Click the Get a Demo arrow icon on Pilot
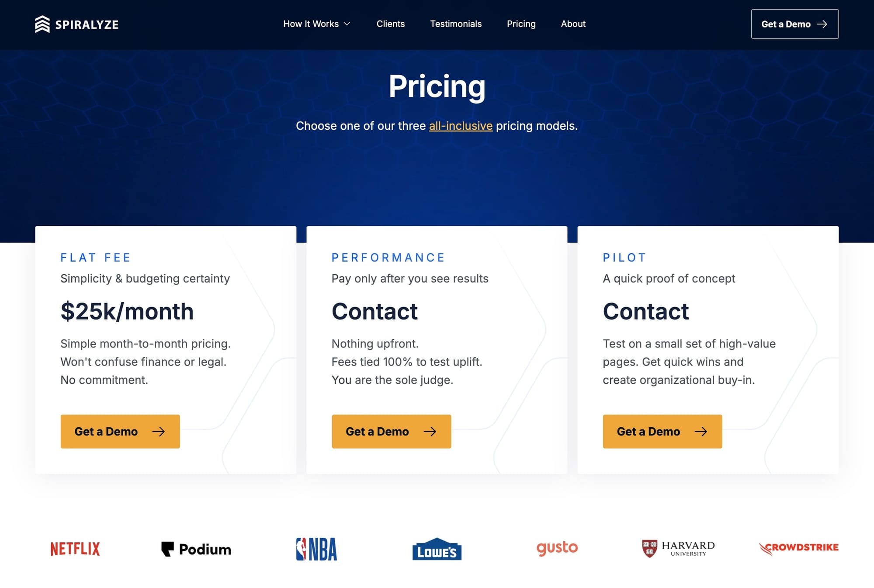The height and width of the screenshot is (588, 874). coord(701,431)
